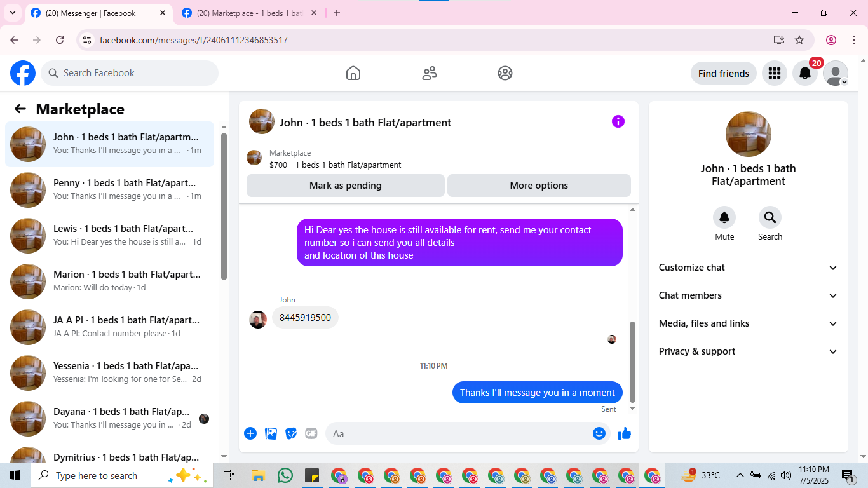Open Chrome three-dot menu
Screen dimensions: 868x488
click(x=853, y=40)
